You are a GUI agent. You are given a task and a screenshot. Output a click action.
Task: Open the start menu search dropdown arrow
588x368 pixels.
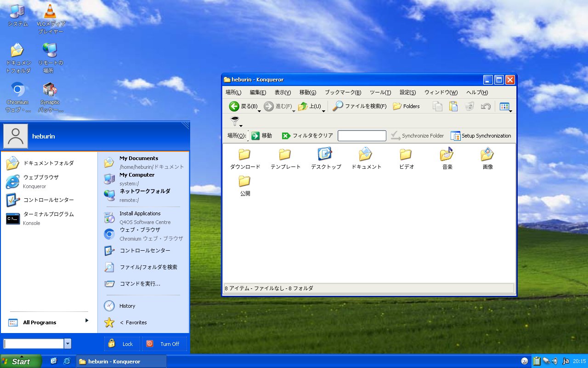pyautogui.click(x=68, y=344)
